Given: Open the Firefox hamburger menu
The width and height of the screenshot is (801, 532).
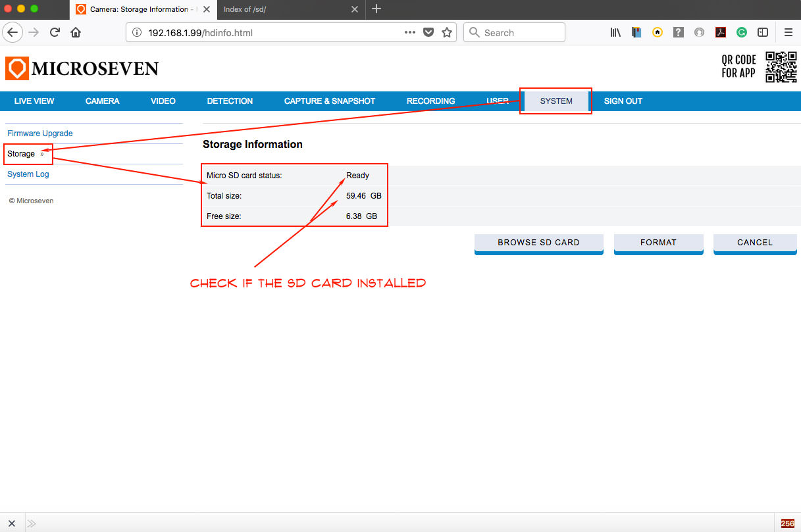Looking at the screenshot, I should [x=788, y=32].
